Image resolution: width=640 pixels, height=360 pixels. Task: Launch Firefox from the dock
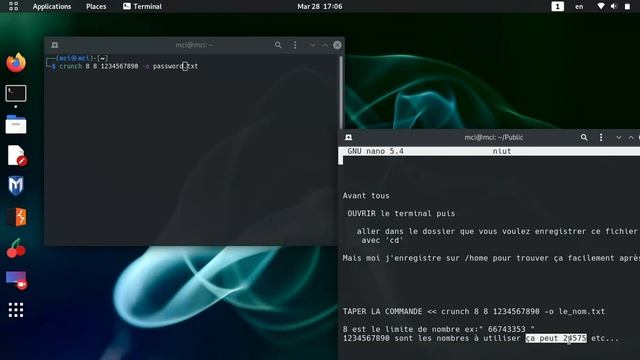point(16,62)
